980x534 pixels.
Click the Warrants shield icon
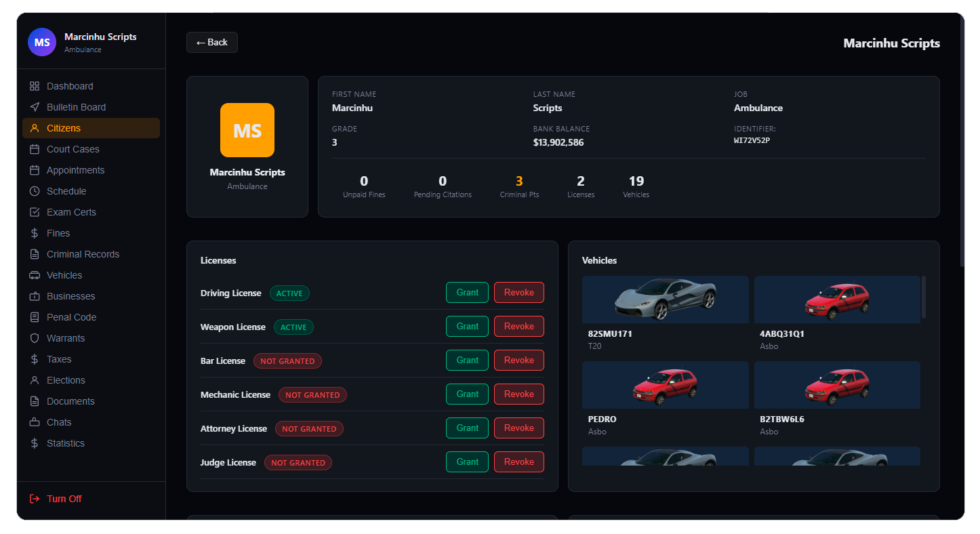click(35, 338)
